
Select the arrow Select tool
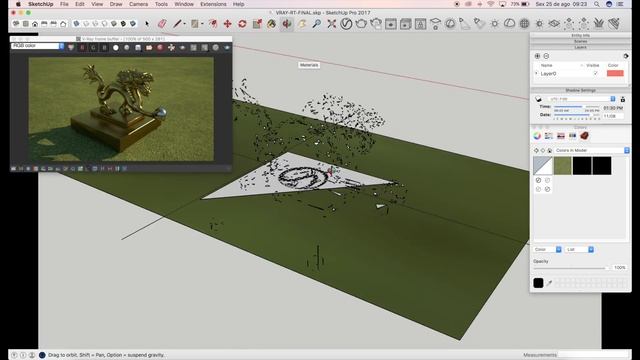pyautogui.click(x=147, y=24)
